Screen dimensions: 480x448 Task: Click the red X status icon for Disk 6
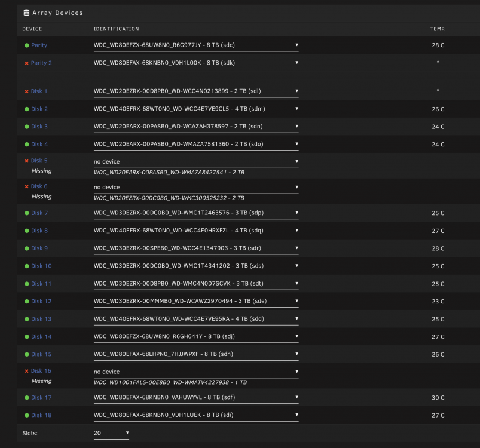coord(27,186)
